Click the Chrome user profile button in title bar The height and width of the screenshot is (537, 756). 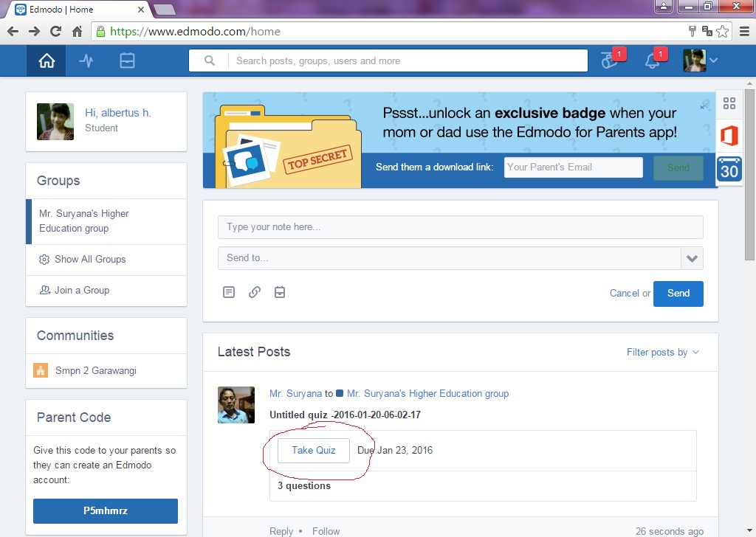664,6
